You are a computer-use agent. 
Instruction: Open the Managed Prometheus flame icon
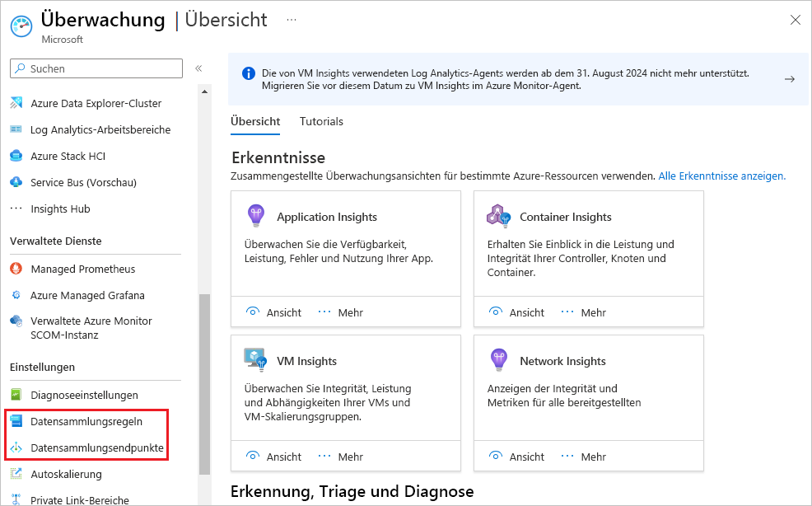[x=16, y=269]
